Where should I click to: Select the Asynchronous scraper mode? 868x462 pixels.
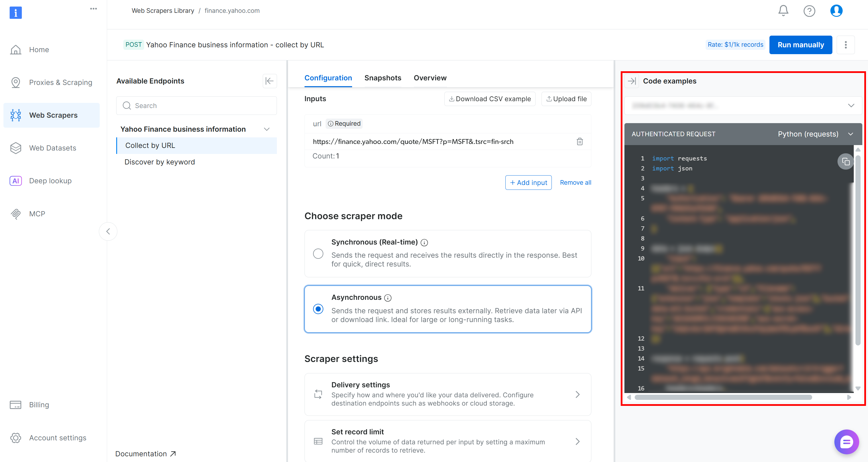(x=318, y=309)
